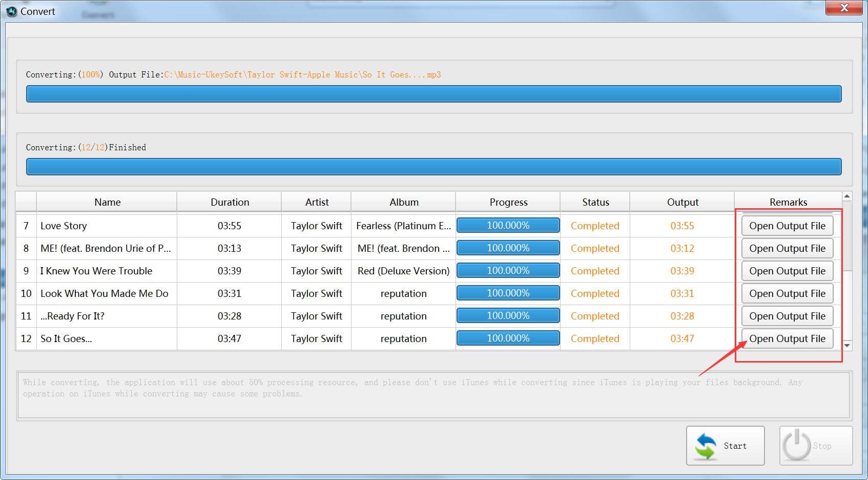The height and width of the screenshot is (480, 868).
Task: Select the I Knew You Were Trouble name
Action: click(x=96, y=271)
